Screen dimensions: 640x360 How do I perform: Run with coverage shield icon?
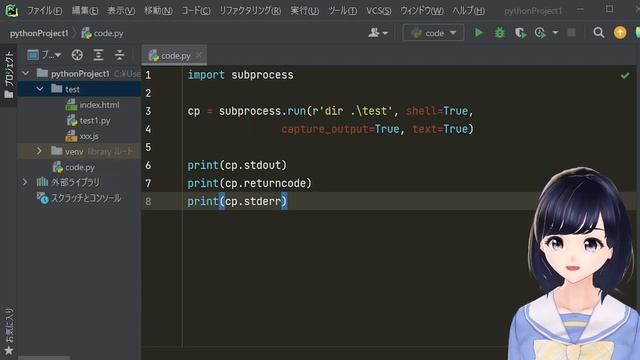pyautogui.click(x=520, y=33)
